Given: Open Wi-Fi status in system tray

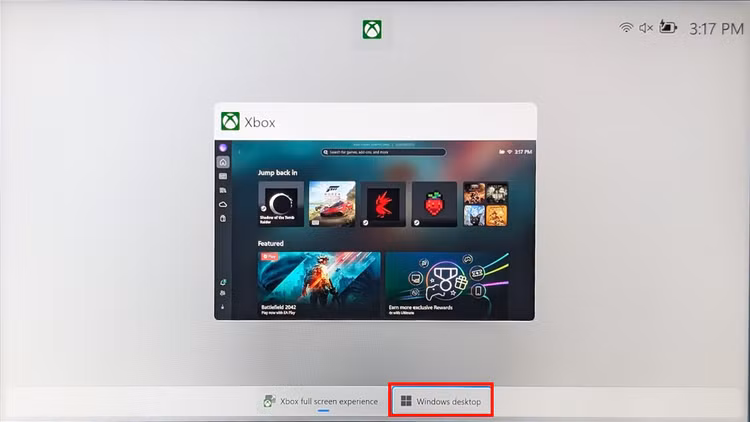Looking at the screenshot, I should coord(626,28).
